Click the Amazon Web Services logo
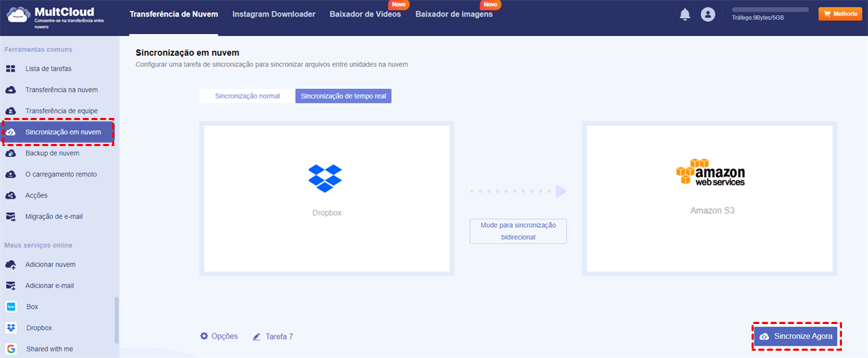The height and width of the screenshot is (358, 868). click(710, 172)
